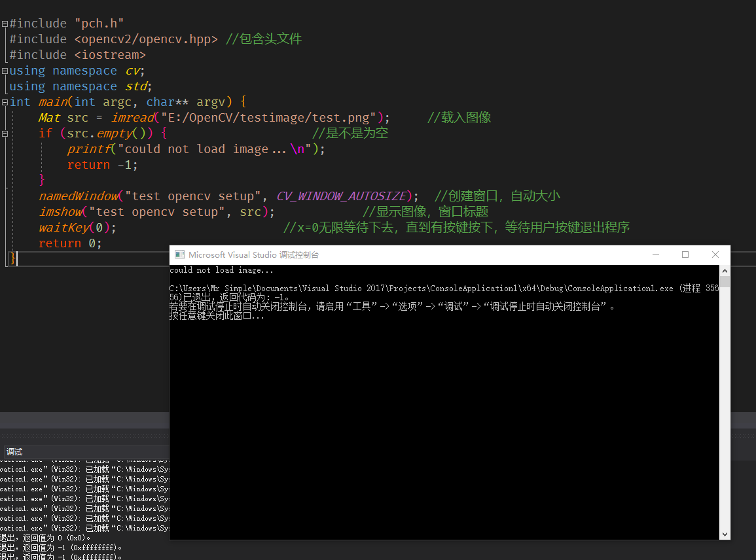The height and width of the screenshot is (560, 756).
Task: Select the 调试 output panel label
Action: (x=14, y=451)
